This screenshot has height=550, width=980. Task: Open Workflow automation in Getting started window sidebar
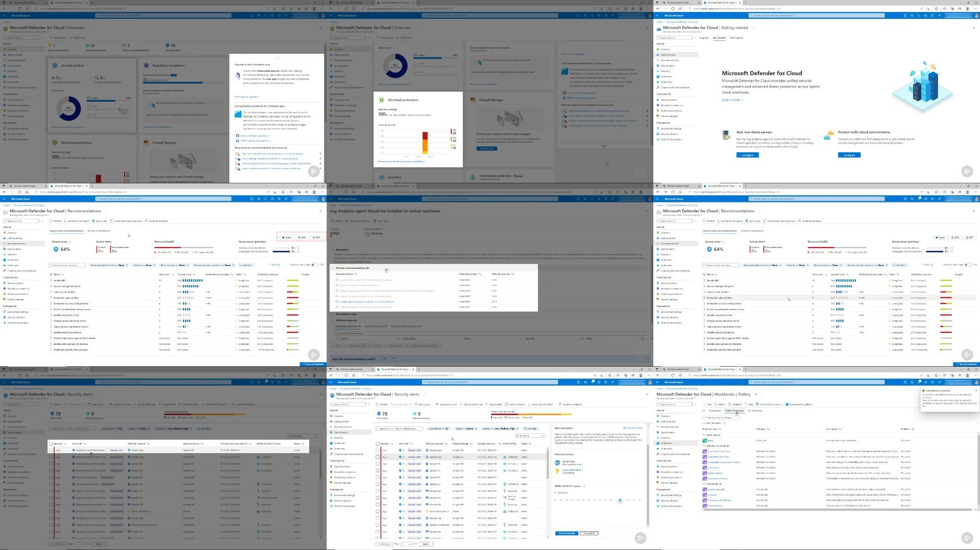coord(670,139)
